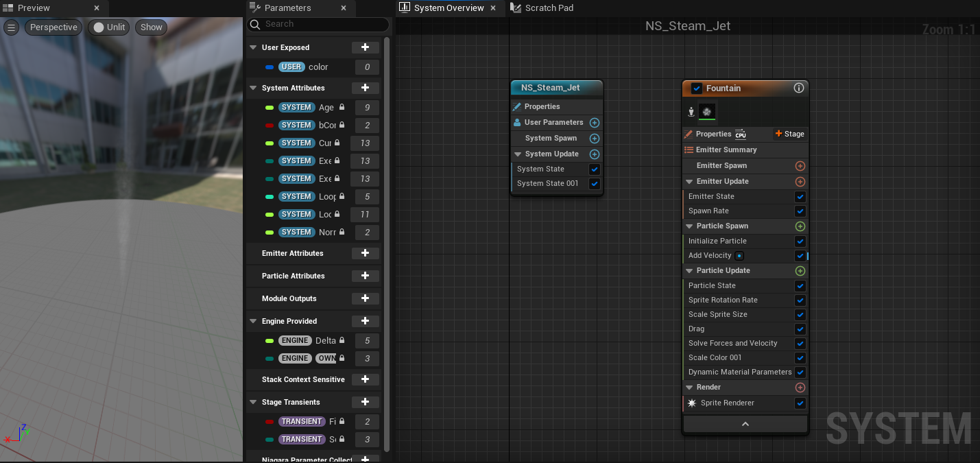Click the Parameters search field
This screenshot has height=463, width=980.
(x=322, y=24)
